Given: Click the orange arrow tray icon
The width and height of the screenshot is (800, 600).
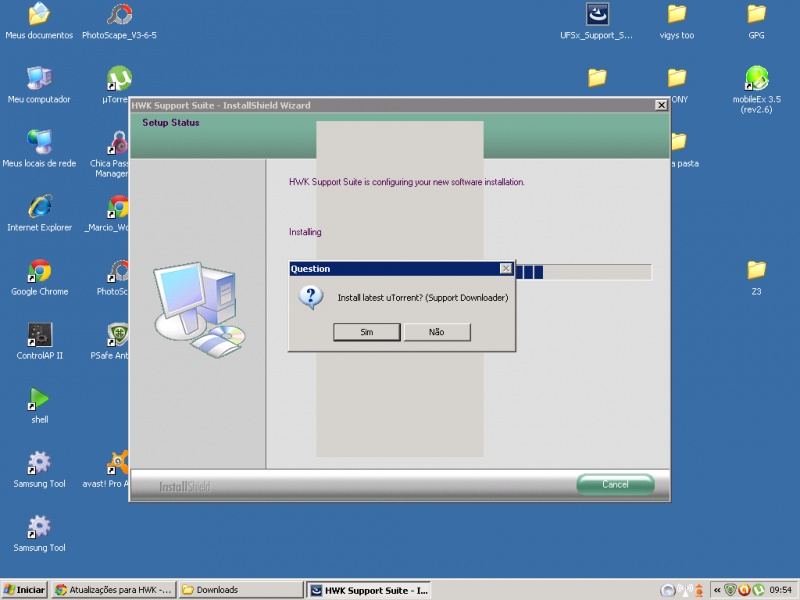Looking at the screenshot, I should pyautogui.click(x=699, y=590).
